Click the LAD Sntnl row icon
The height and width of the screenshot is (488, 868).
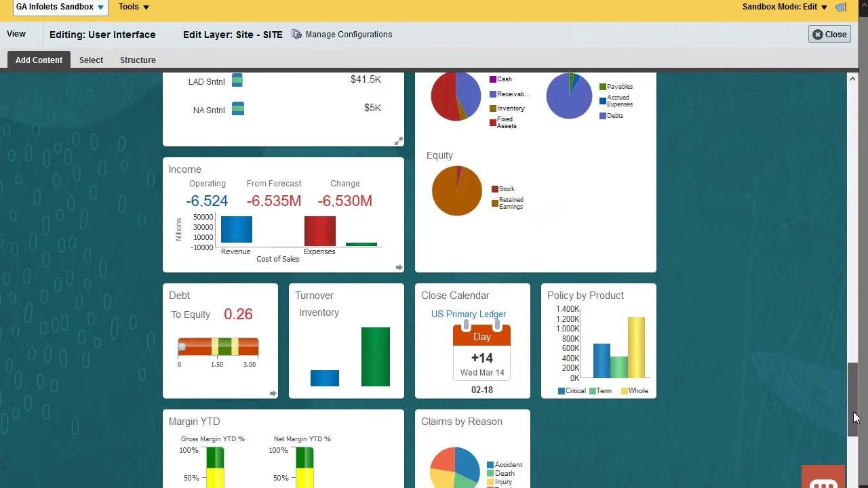(237, 80)
